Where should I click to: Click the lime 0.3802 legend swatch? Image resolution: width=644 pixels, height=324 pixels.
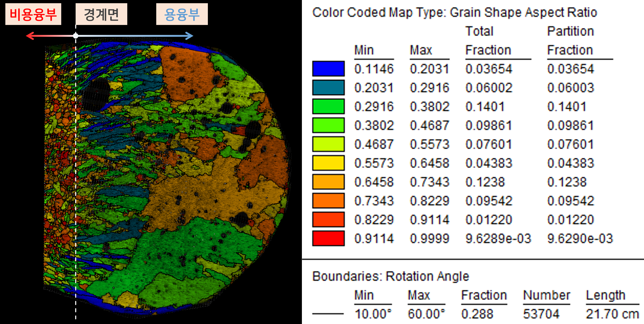[x=328, y=125]
